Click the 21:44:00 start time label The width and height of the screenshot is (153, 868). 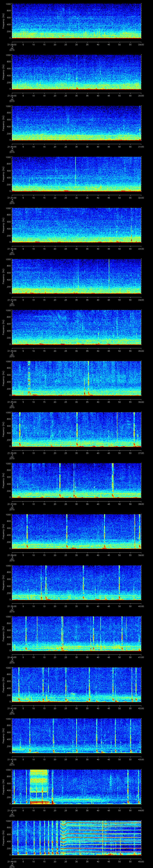point(12,861)
